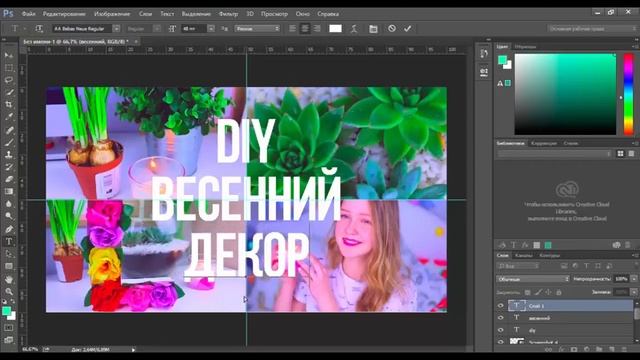Toggle Quick Mask mode in toolbox
Image resolution: width=640 pixels, height=360 pixels.
tap(9, 328)
